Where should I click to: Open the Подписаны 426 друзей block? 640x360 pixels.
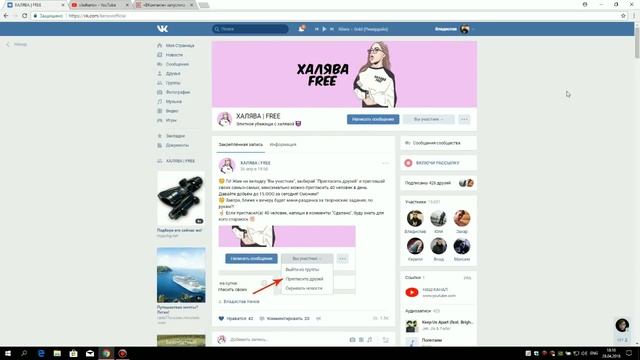[x=438, y=183]
